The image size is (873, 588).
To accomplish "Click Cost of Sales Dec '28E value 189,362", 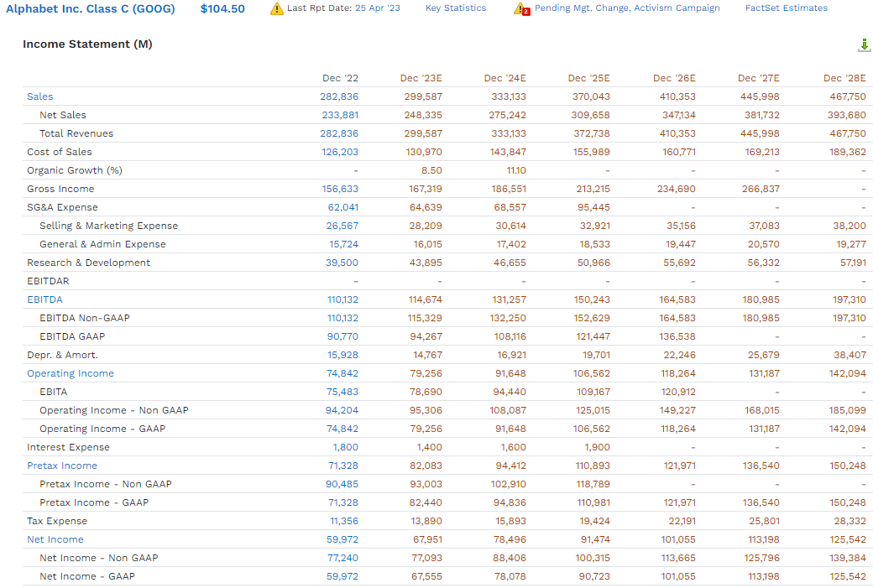I will tap(848, 151).
